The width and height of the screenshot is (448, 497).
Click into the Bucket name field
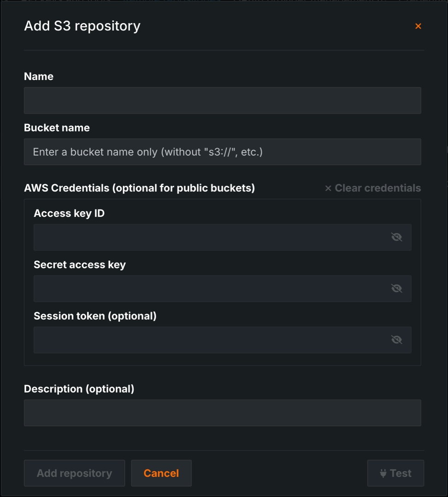click(x=222, y=152)
